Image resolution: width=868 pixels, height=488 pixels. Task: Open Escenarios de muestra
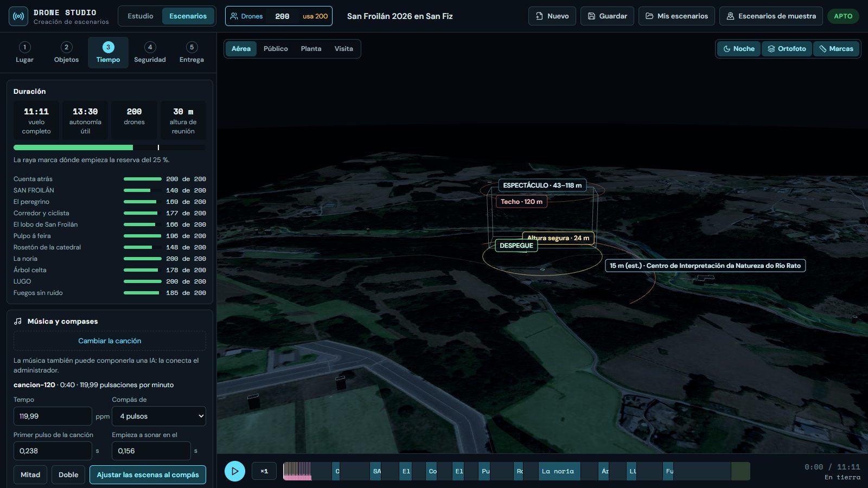coord(771,16)
